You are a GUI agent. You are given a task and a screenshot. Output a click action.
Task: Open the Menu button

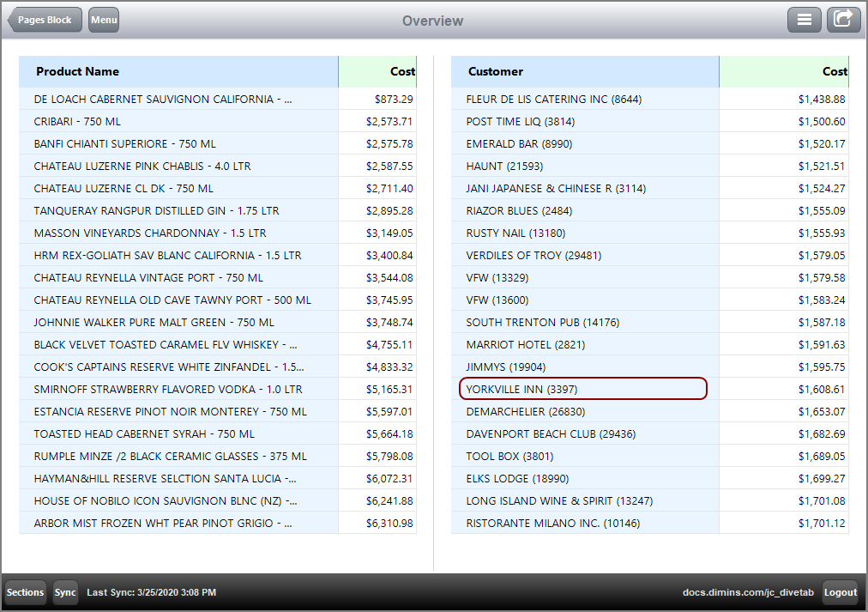[103, 19]
